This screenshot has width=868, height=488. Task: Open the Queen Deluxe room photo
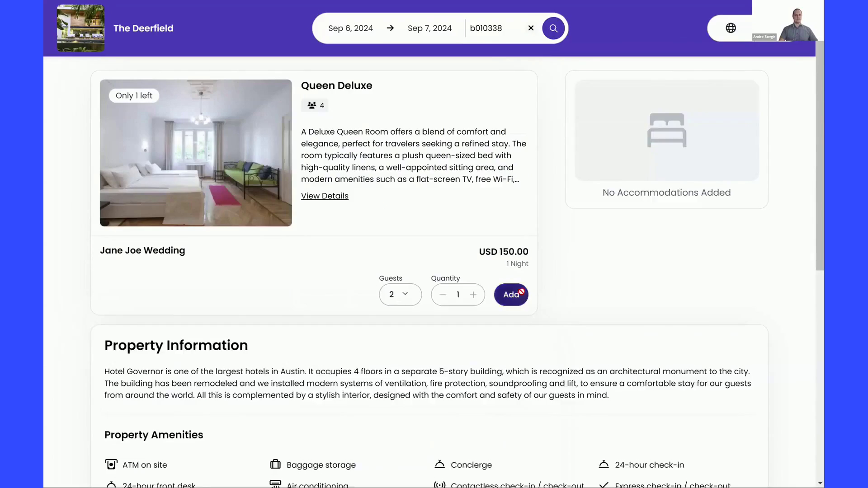[x=196, y=153]
